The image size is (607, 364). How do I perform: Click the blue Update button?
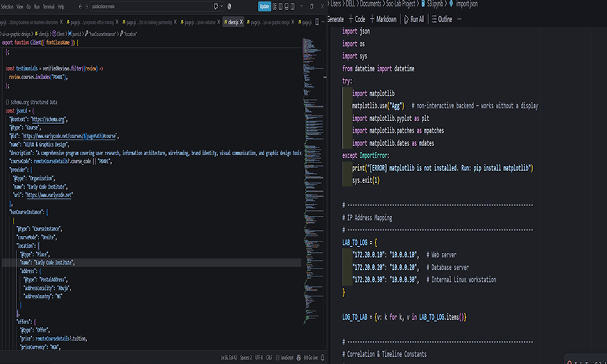pyautogui.click(x=264, y=6)
